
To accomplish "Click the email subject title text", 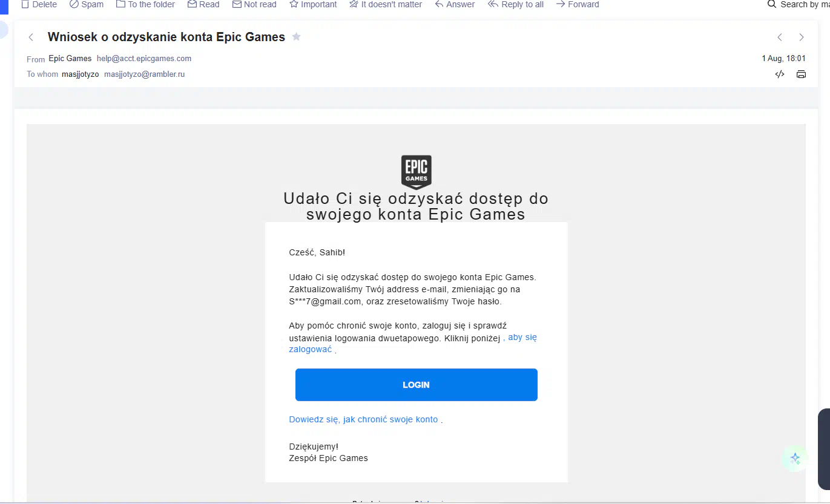I will [166, 37].
